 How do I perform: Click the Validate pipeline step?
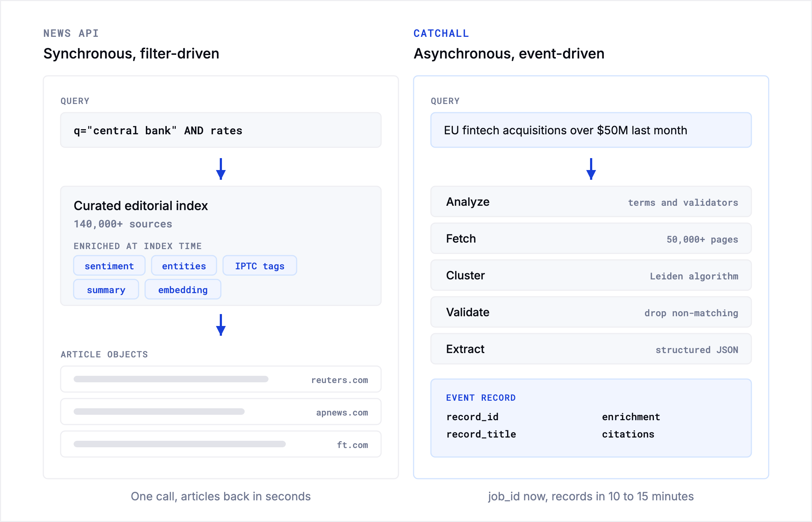click(x=591, y=312)
